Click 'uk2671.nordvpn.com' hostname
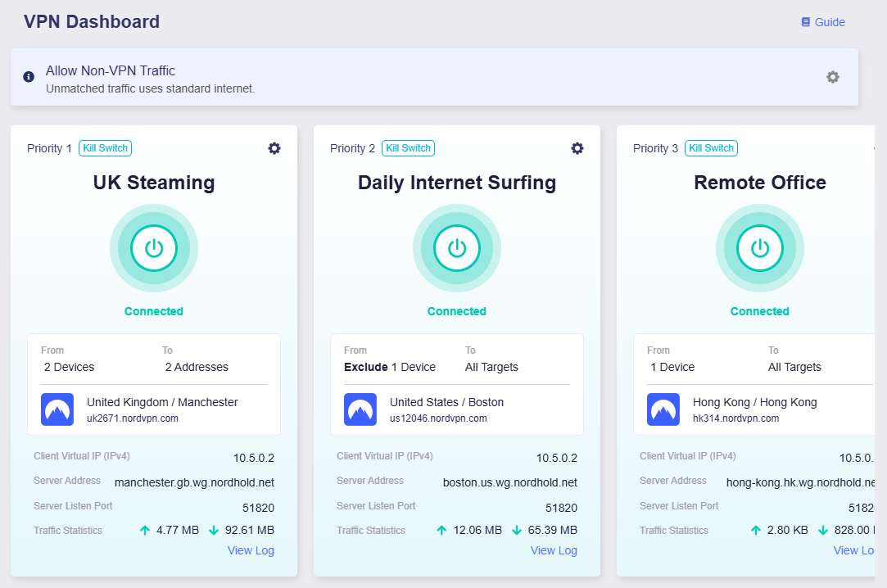 click(x=133, y=418)
